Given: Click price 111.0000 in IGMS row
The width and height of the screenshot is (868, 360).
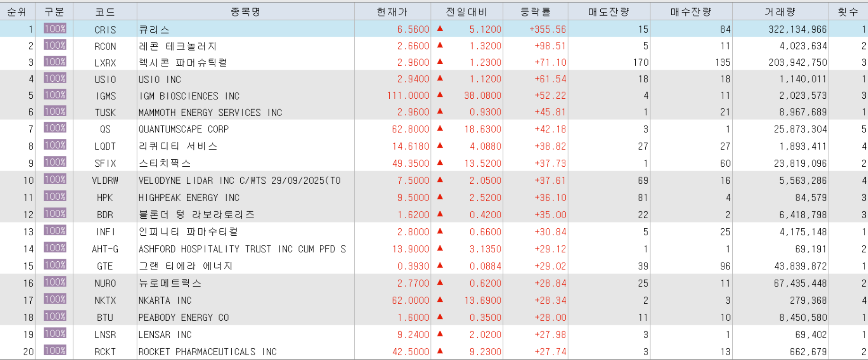Looking at the screenshot, I should coord(408,95).
